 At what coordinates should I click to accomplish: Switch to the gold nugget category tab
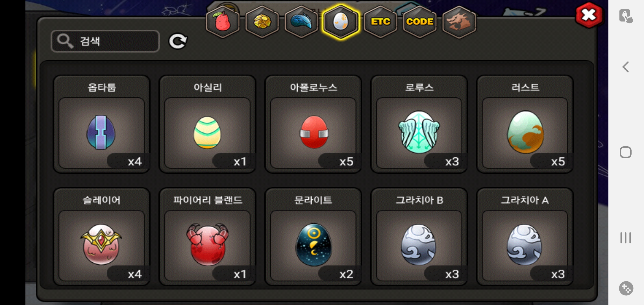coord(262,22)
